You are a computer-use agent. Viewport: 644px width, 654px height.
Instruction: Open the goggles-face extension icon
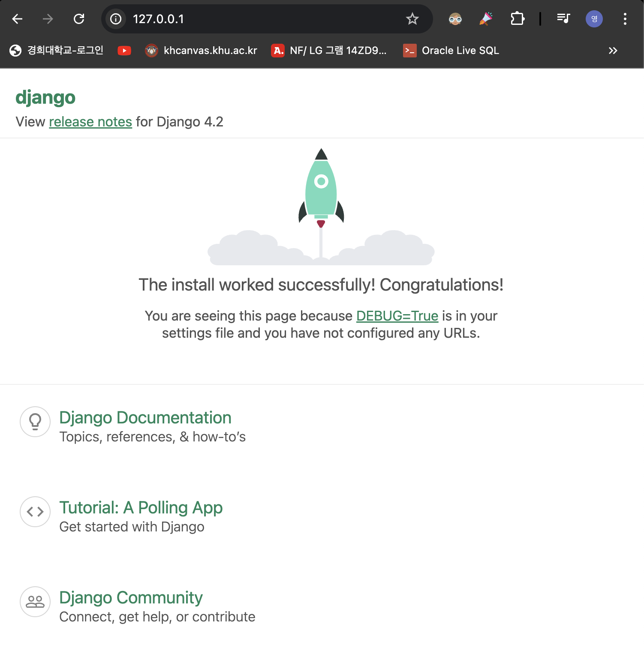455,19
